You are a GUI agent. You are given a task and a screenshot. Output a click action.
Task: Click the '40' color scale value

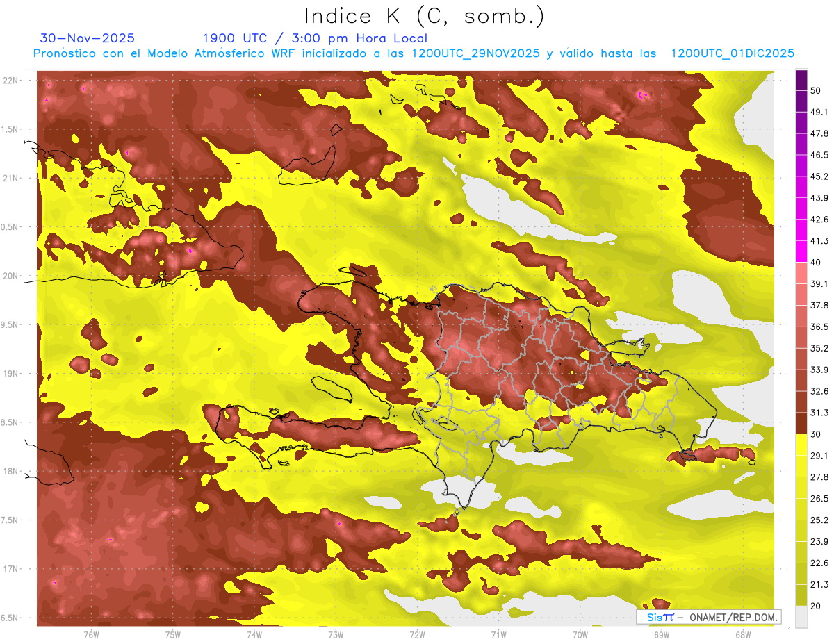pos(816,262)
